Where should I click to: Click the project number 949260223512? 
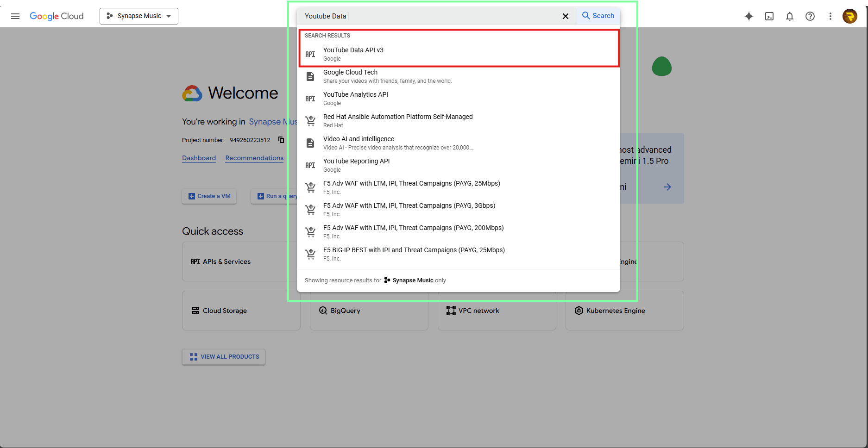pos(250,140)
